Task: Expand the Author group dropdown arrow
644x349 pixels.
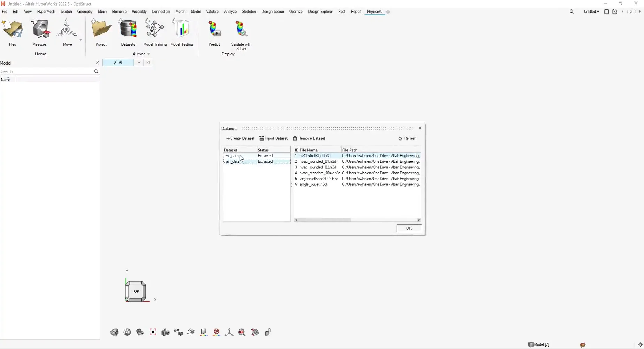Action: [x=148, y=54]
